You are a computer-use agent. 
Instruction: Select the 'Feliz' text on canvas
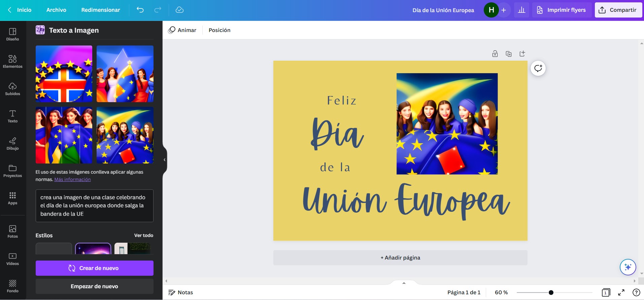click(341, 100)
